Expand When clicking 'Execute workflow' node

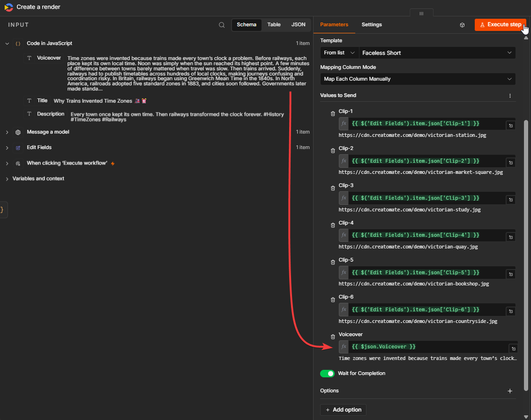tap(7, 163)
